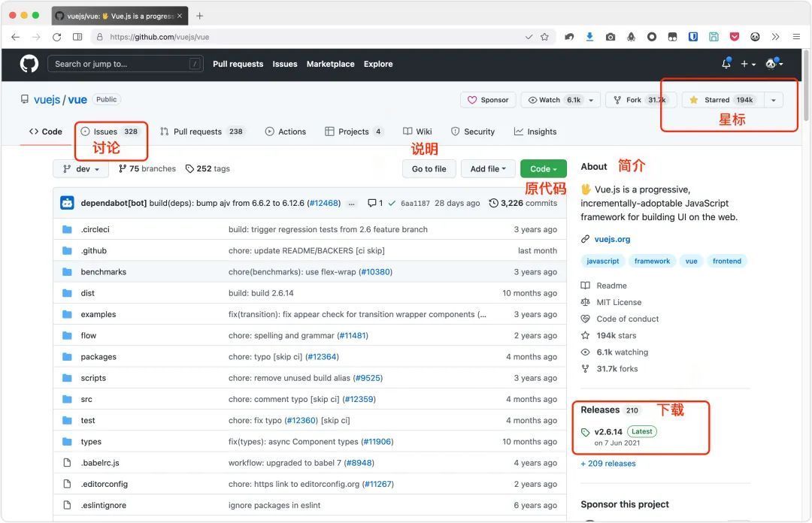
Task: Open the Pocket extension icon
Action: pos(735,37)
